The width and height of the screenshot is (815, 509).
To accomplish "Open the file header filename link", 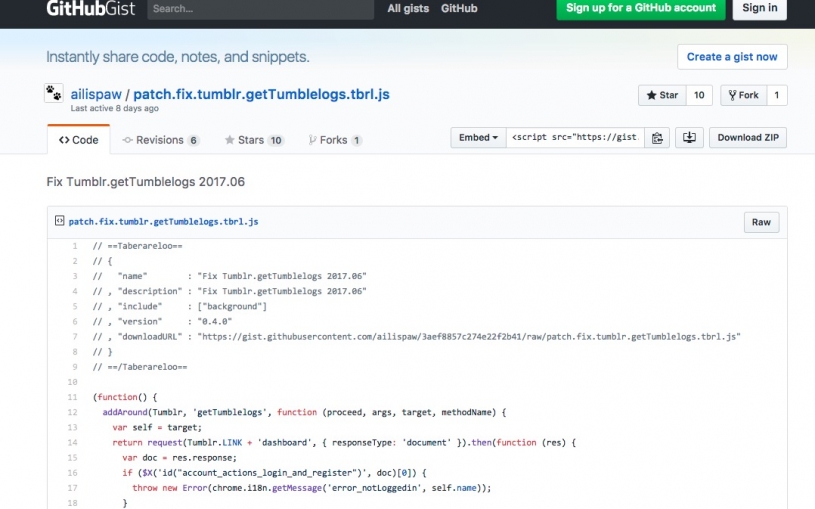I will 163,221.
